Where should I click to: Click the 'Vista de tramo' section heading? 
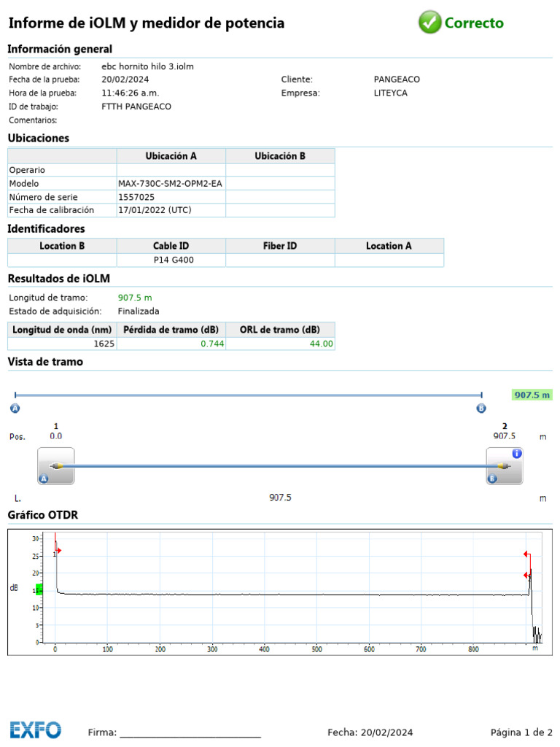coord(45,362)
